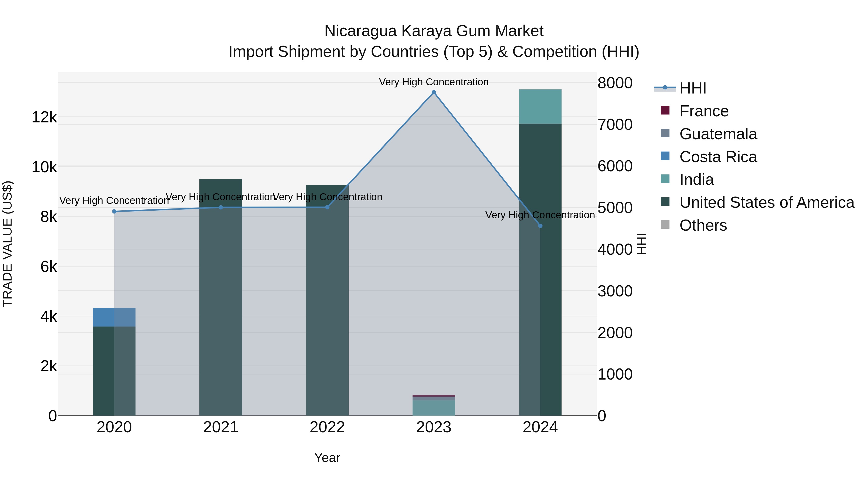This screenshot has height=488, width=868.
Task: Click the France maroon color swatch
Action: (x=665, y=110)
